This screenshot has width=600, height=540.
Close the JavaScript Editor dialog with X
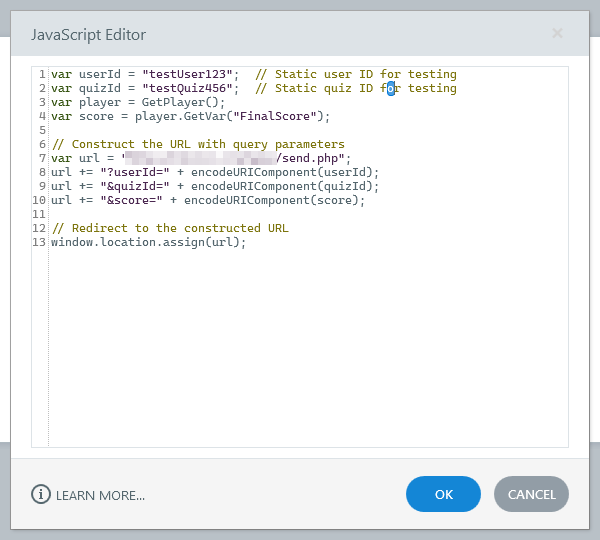pyautogui.click(x=557, y=34)
